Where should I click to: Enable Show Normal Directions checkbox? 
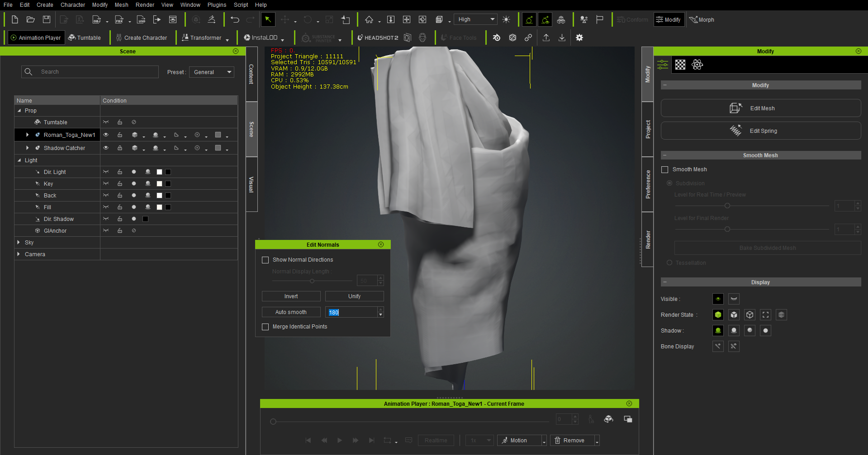[x=266, y=260]
